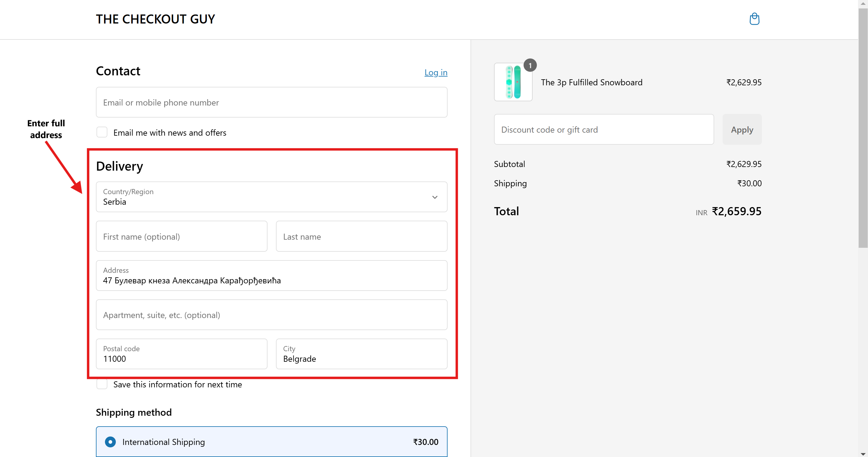Check Save this information for next time
The width and height of the screenshot is (868, 457).
tap(102, 384)
